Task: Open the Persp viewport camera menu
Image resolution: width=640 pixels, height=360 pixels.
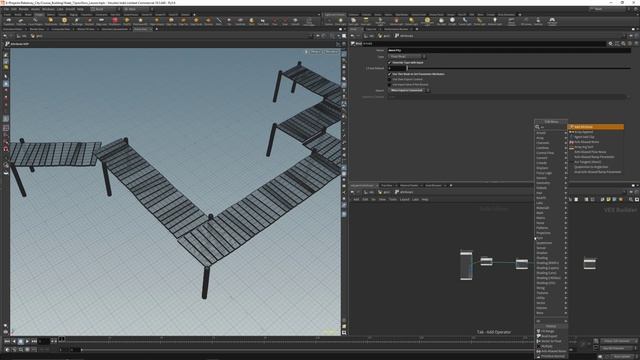Action: pos(316,52)
